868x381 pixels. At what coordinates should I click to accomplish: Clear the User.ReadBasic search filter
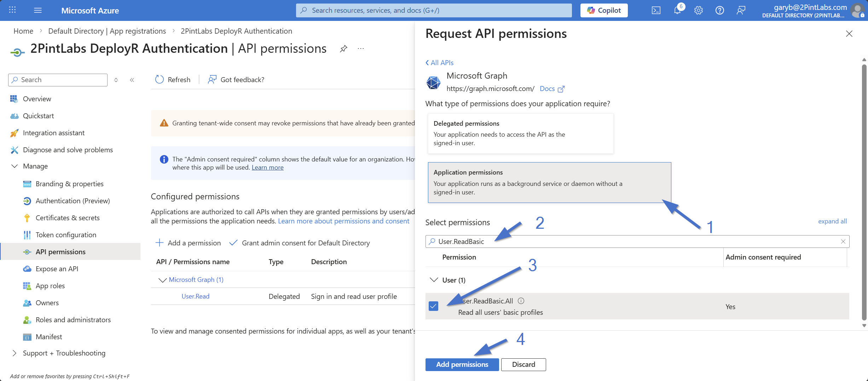843,241
